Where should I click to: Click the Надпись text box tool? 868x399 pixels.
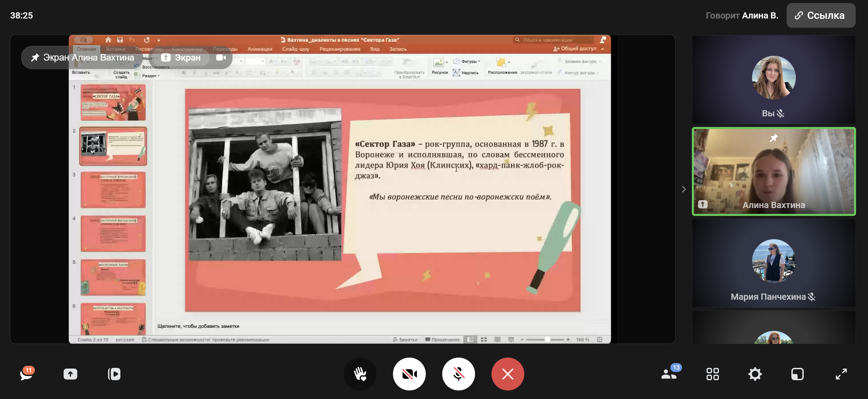click(x=466, y=73)
